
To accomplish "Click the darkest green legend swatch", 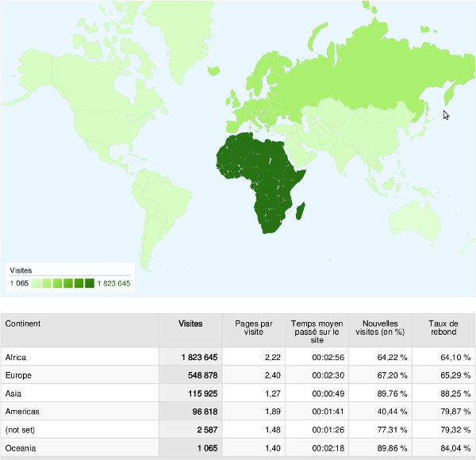I will (90, 283).
